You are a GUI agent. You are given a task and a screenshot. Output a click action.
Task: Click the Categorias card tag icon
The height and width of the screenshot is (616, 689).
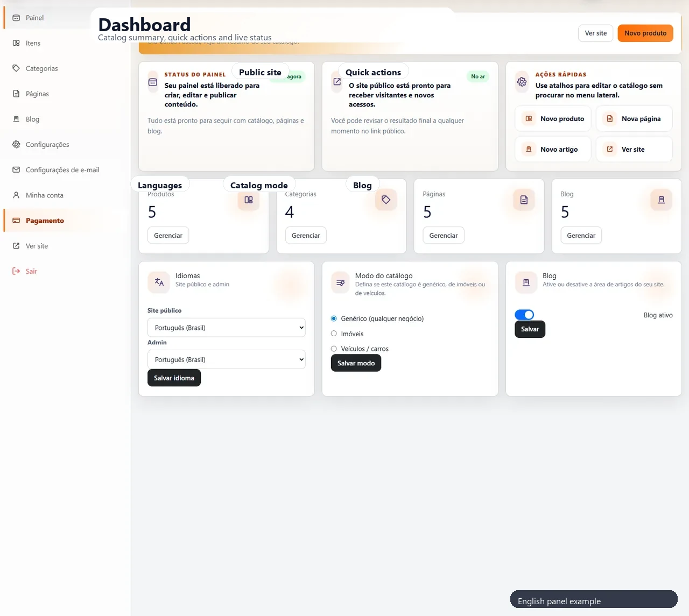point(386,200)
